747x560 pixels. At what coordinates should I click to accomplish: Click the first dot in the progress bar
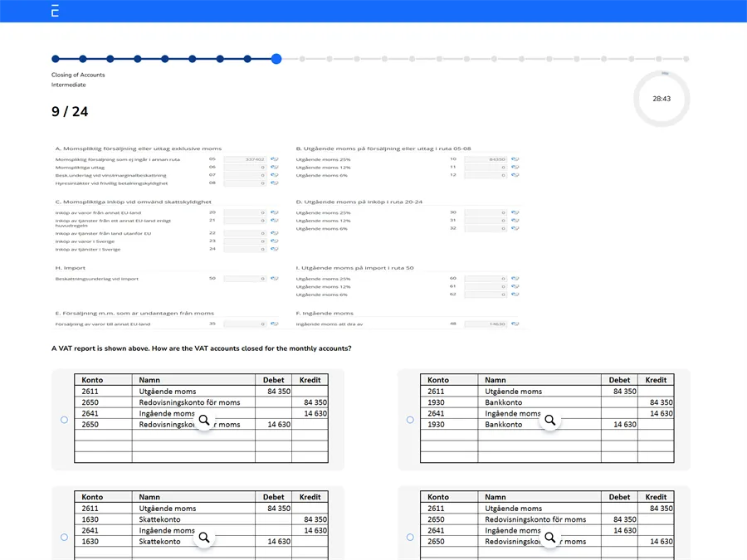click(x=56, y=59)
